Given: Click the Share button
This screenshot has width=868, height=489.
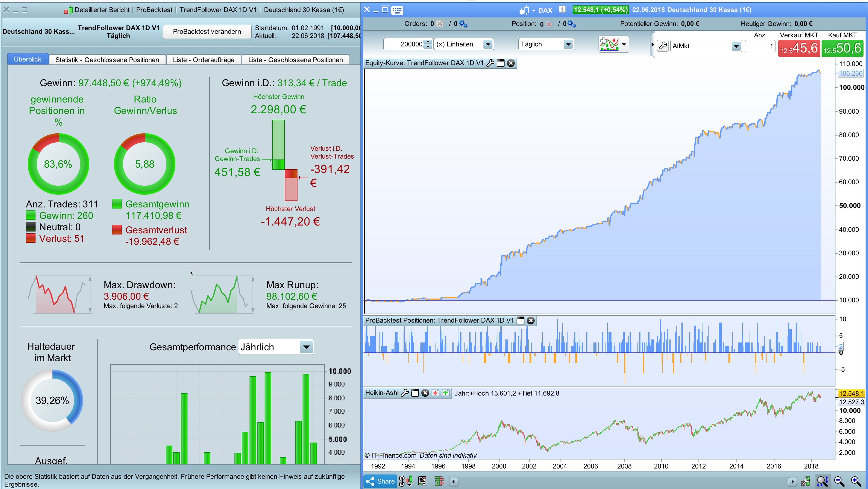Looking at the screenshot, I should pyautogui.click(x=380, y=481).
